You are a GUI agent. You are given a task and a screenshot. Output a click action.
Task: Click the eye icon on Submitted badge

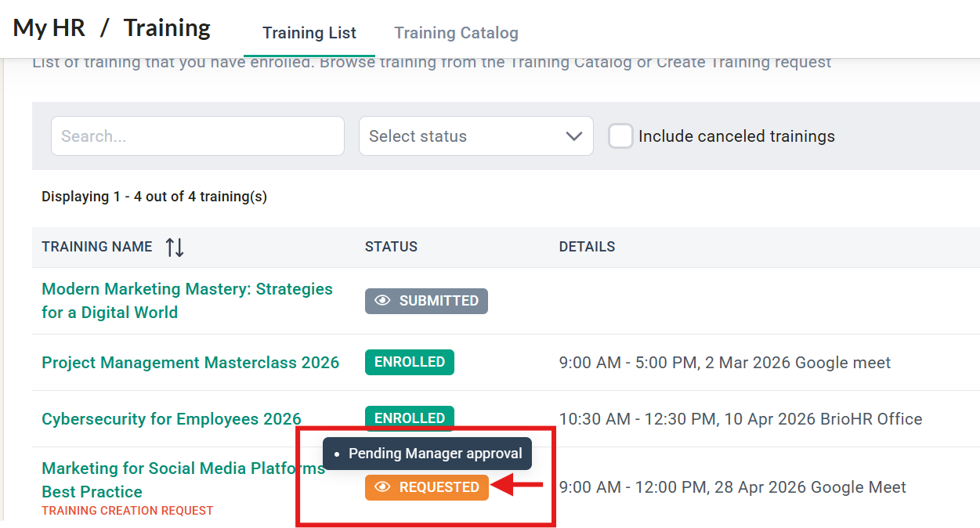pyautogui.click(x=382, y=301)
